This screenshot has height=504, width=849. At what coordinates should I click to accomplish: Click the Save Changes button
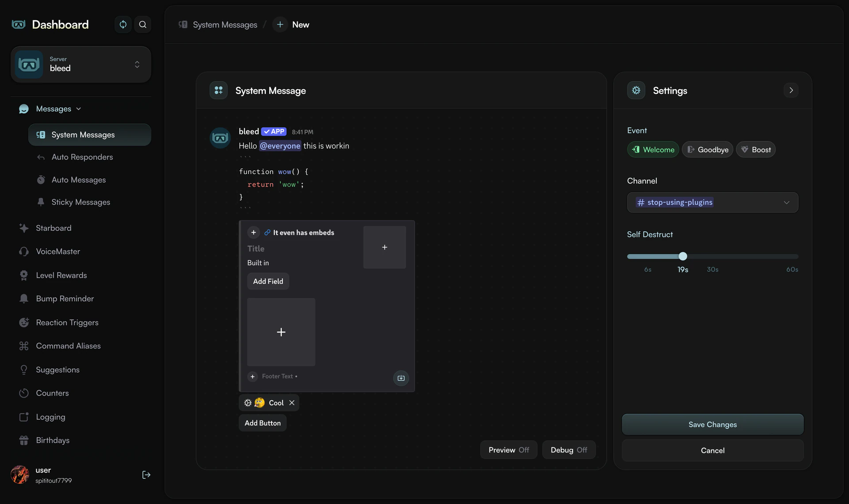click(712, 424)
